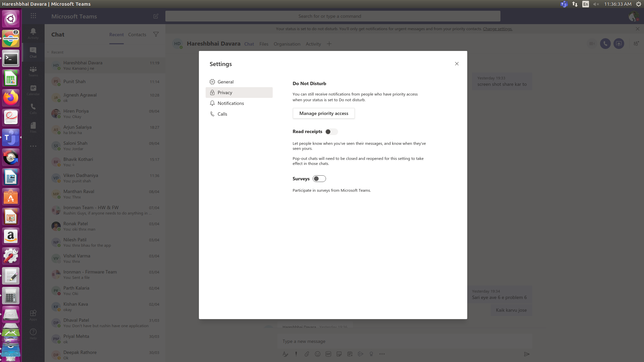Open the sticker picker
This screenshot has width=644, height=362.
pos(339,354)
